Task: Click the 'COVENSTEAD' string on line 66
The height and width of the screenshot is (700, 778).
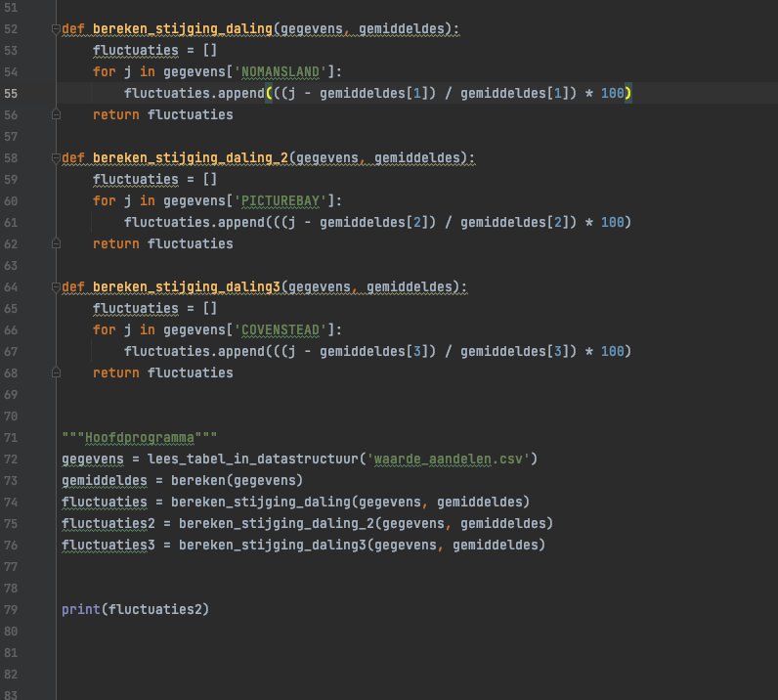Action: pyautogui.click(x=281, y=330)
